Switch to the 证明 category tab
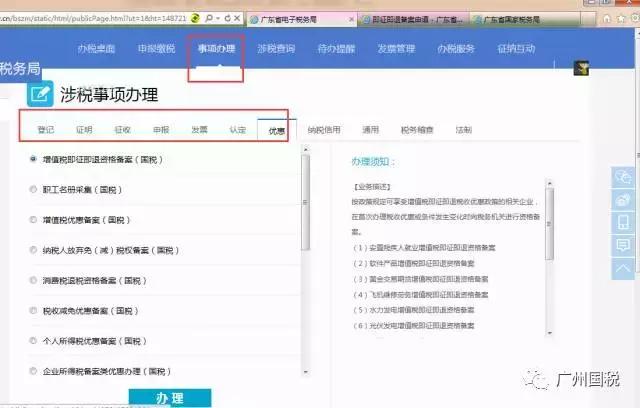The image size is (640, 408). point(84,130)
